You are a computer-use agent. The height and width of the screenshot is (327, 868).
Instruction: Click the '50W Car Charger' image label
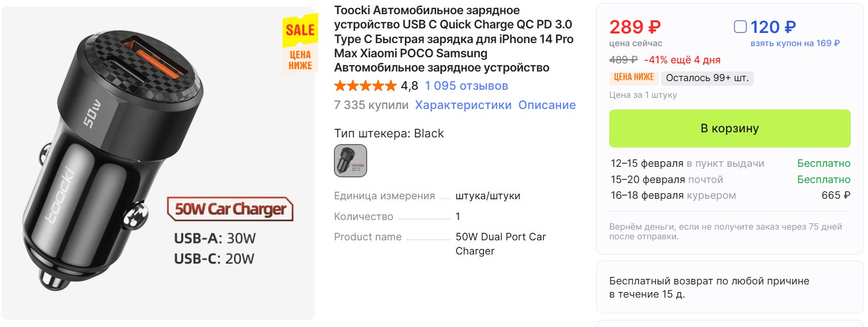point(230,209)
